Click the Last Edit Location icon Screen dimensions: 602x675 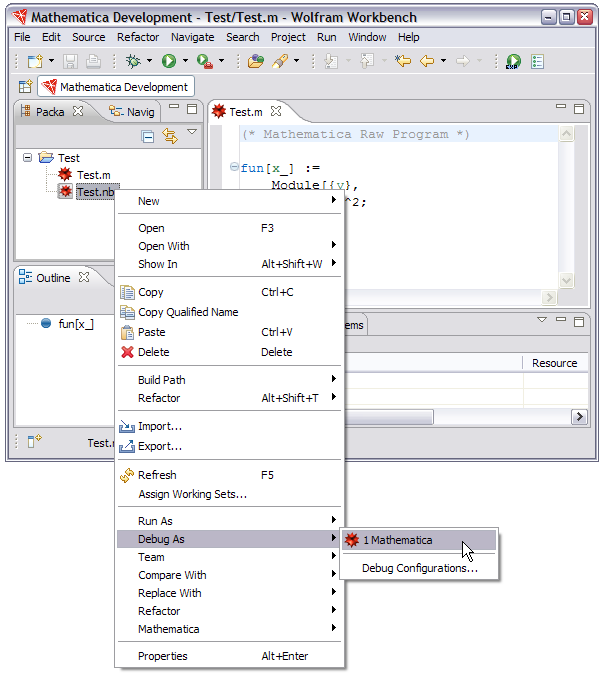403,61
